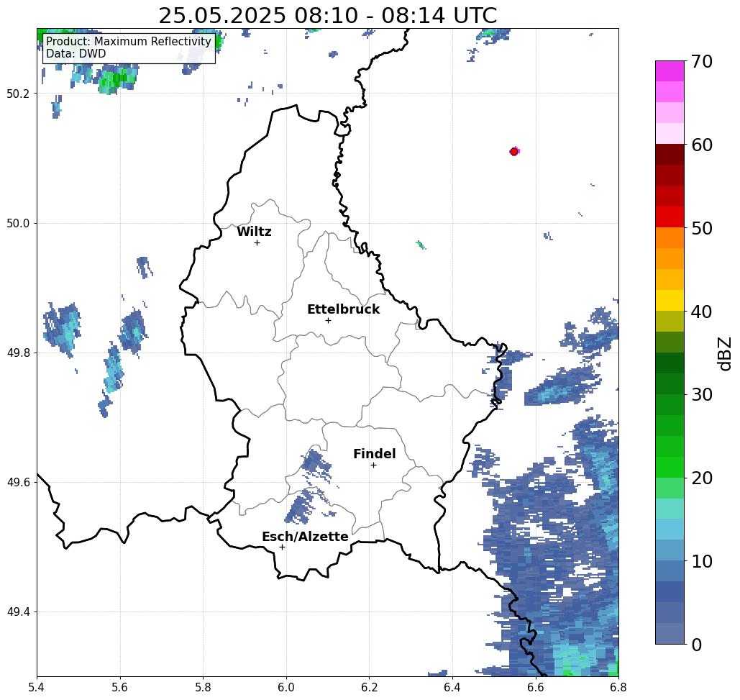Image resolution: width=740 pixels, height=700 pixels.
Task: Click the light blue swatch just above 10
Action: click(x=670, y=550)
